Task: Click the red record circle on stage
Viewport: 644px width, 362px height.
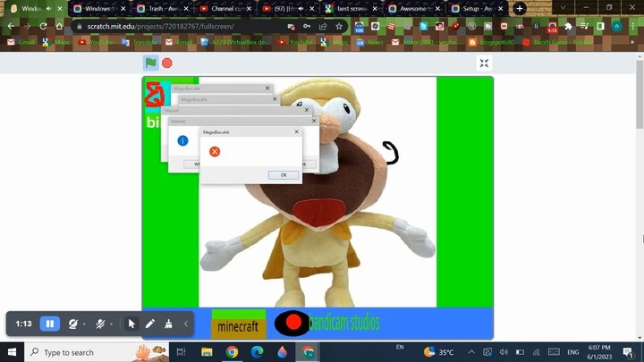Action: tap(292, 323)
